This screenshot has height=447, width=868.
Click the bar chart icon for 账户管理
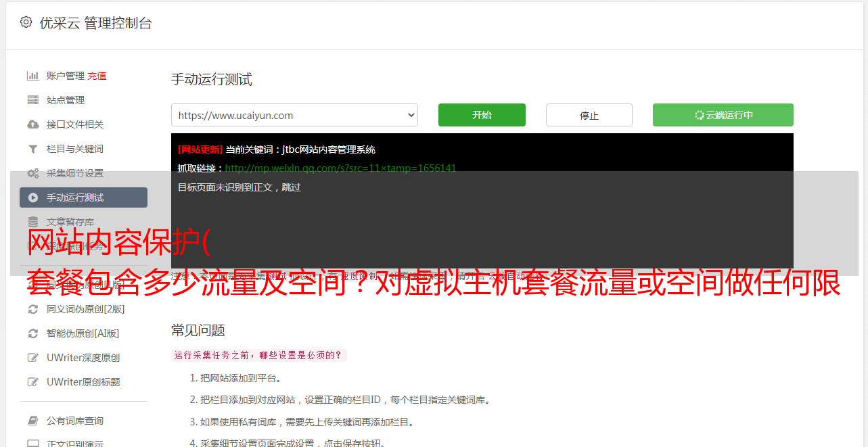tap(32, 76)
